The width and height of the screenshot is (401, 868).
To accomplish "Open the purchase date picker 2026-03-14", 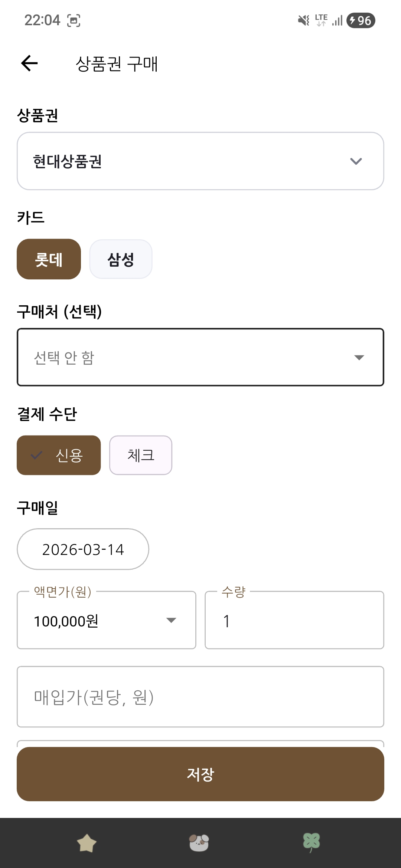I will click(83, 549).
